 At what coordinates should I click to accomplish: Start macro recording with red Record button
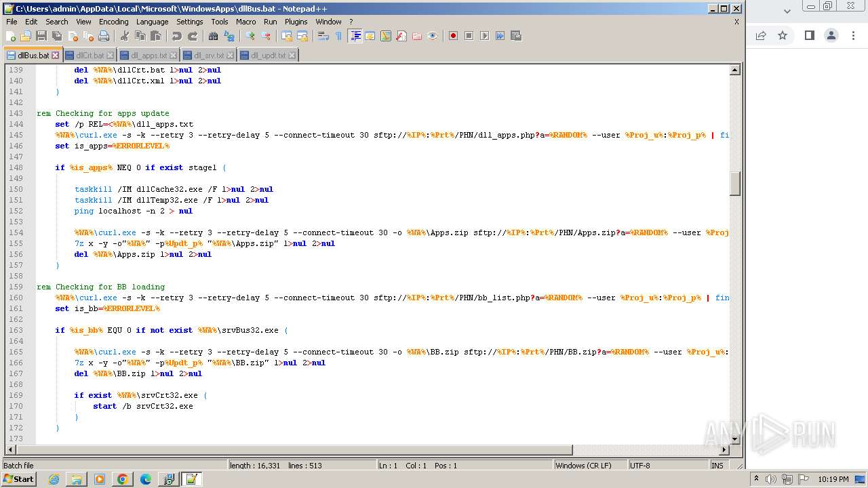[453, 36]
